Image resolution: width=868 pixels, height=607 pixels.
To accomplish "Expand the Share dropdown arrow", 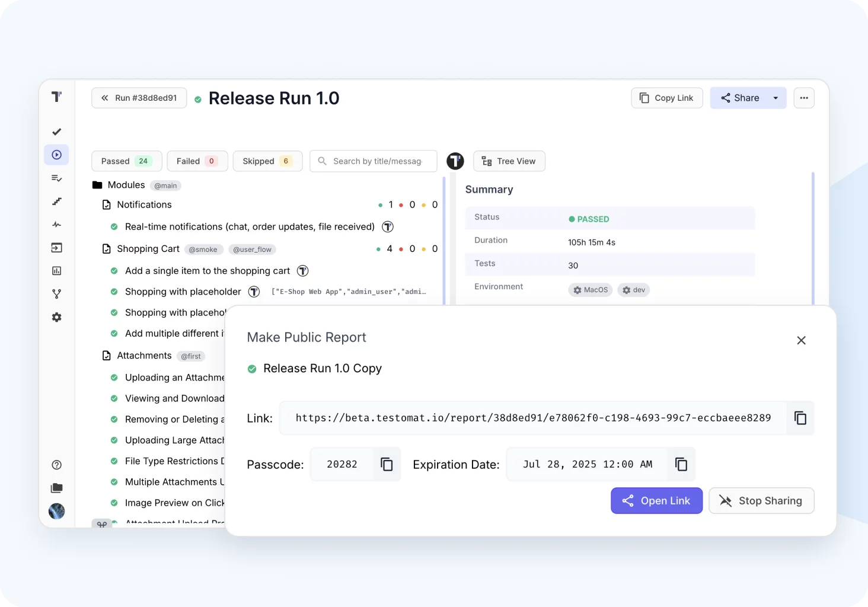I will (x=776, y=98).
